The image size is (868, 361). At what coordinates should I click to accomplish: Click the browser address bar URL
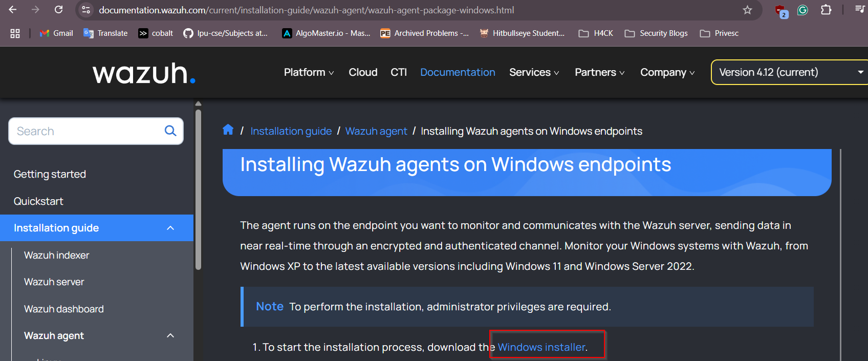(307, 10)
